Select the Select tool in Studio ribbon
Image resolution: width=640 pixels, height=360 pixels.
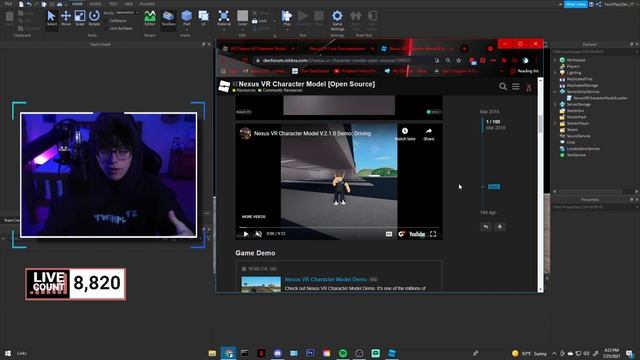coord(51,18)
